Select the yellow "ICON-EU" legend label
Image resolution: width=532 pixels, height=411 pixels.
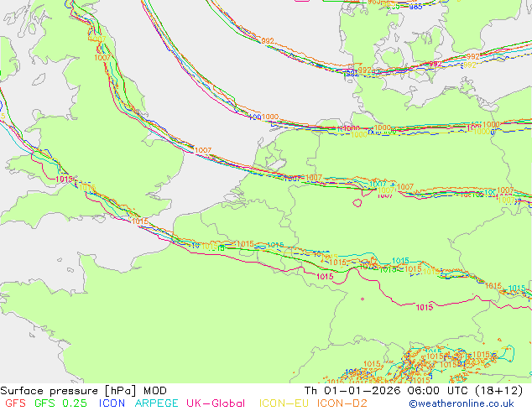pyautogui.click(x=284, y=403)
